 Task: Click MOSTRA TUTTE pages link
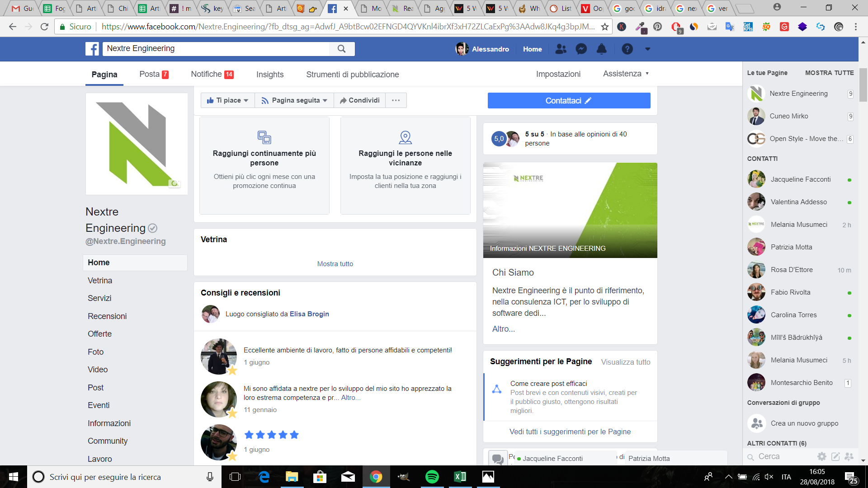(829, 73)
